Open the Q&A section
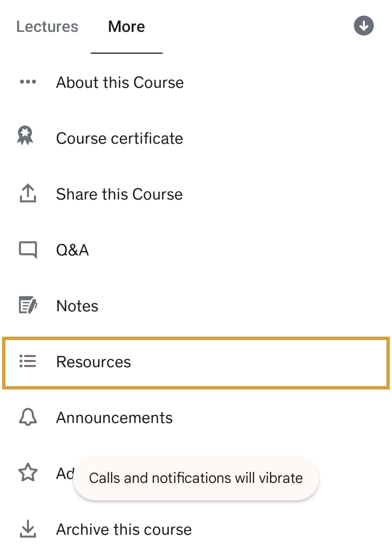The width and height of the screenshot is (392, 544). pyautogui.click(x=73, y=250)
